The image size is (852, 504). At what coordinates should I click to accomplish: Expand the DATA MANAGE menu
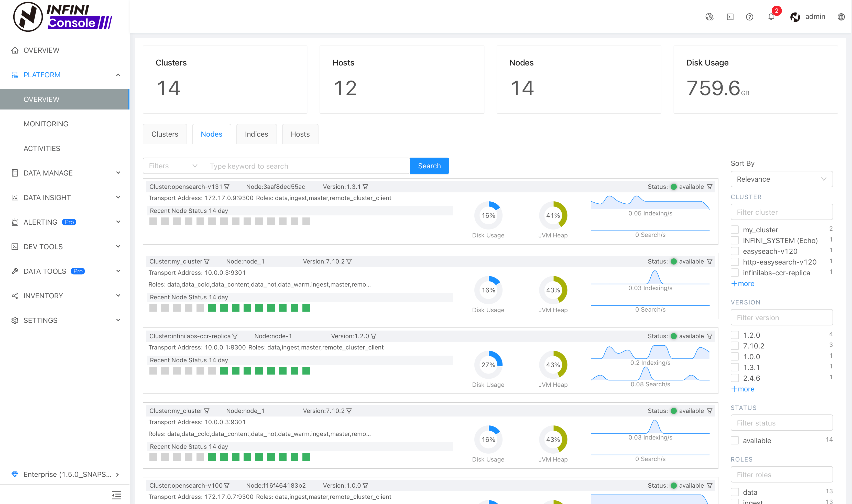[x=65, y=173]
